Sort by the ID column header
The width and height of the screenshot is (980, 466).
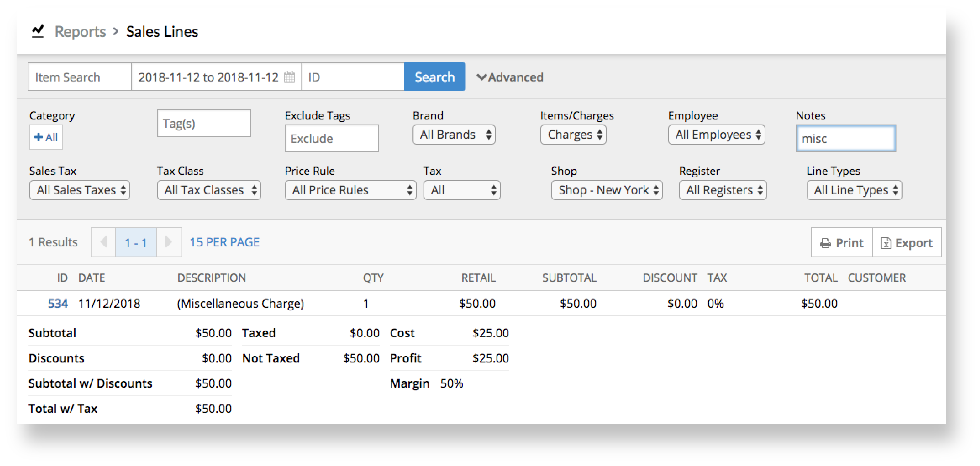[62, 278]
